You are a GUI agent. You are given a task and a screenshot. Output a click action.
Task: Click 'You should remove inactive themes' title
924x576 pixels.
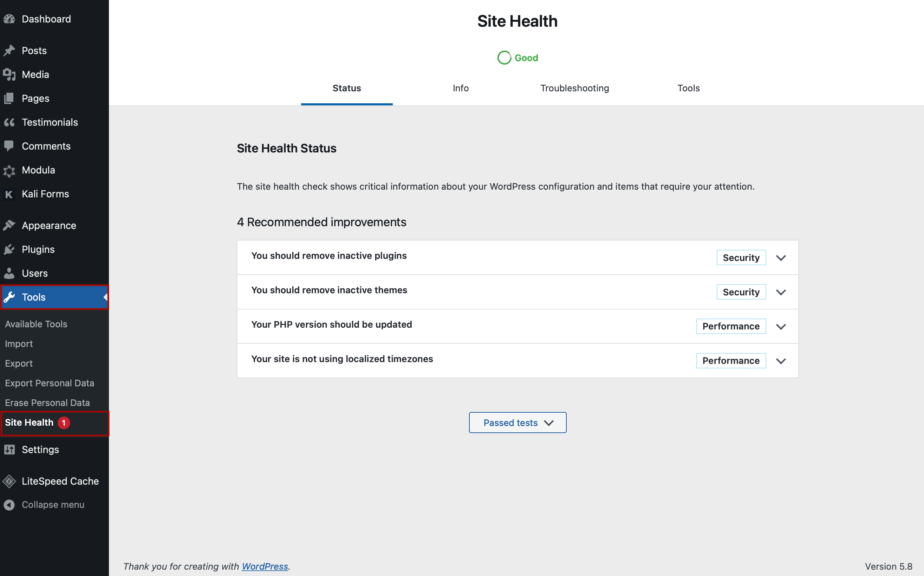329,290
